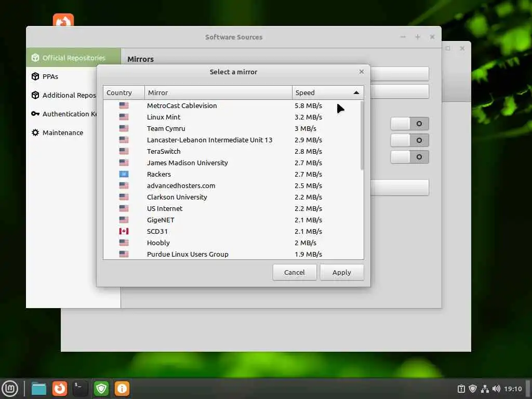Click the flag icon beside Rackers
The height and width of the screenshot is (399, 532).
point(124,174)
